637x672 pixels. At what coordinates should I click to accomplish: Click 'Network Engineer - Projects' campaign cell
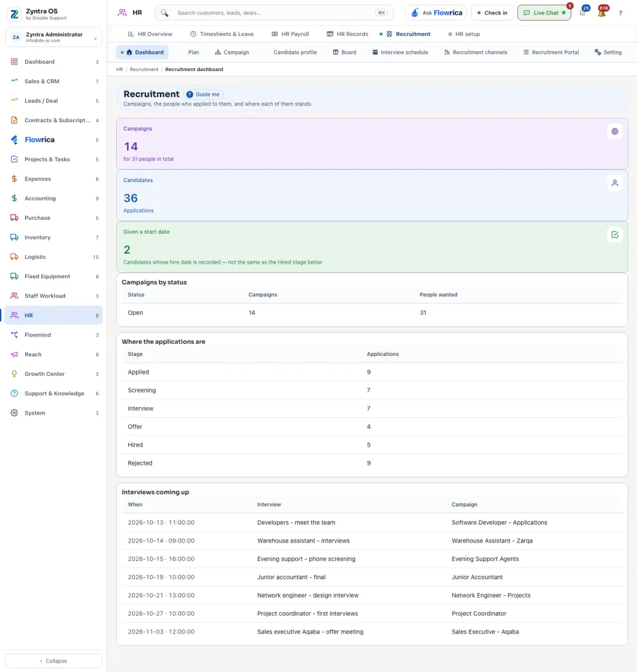491,595
